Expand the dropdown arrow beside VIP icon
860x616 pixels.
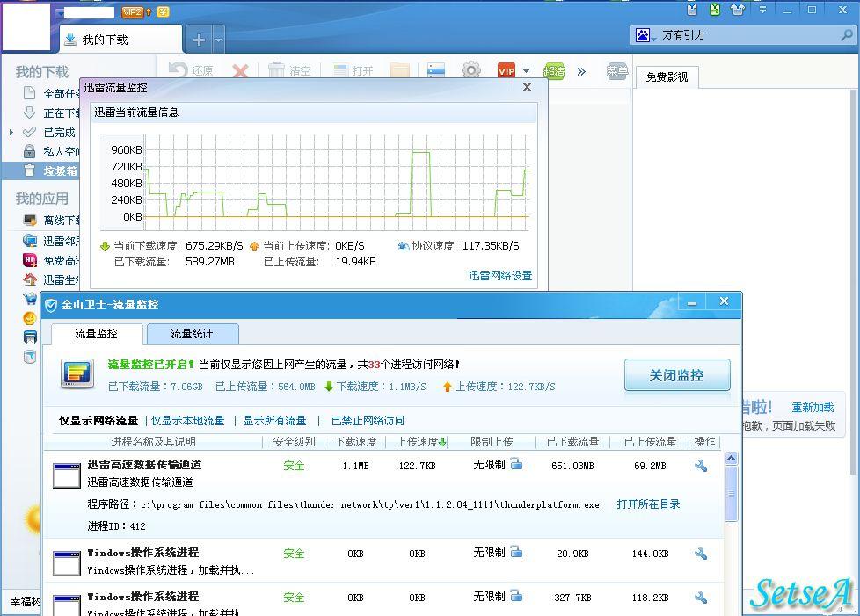pyautogui.click(x=527, y=70)
